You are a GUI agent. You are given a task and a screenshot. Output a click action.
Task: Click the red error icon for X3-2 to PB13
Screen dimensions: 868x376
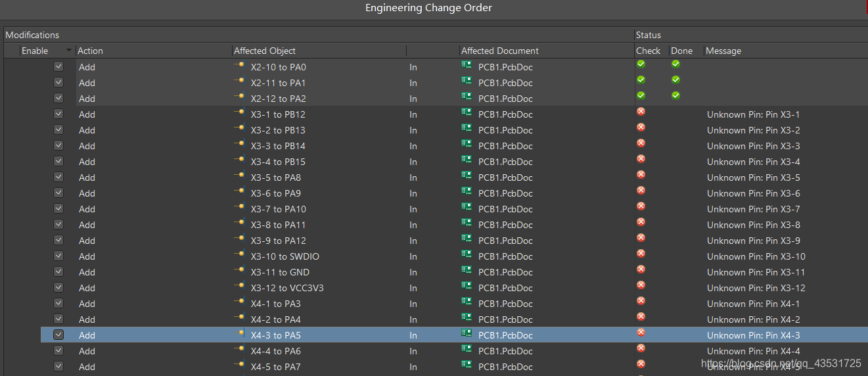coord(641,127)
